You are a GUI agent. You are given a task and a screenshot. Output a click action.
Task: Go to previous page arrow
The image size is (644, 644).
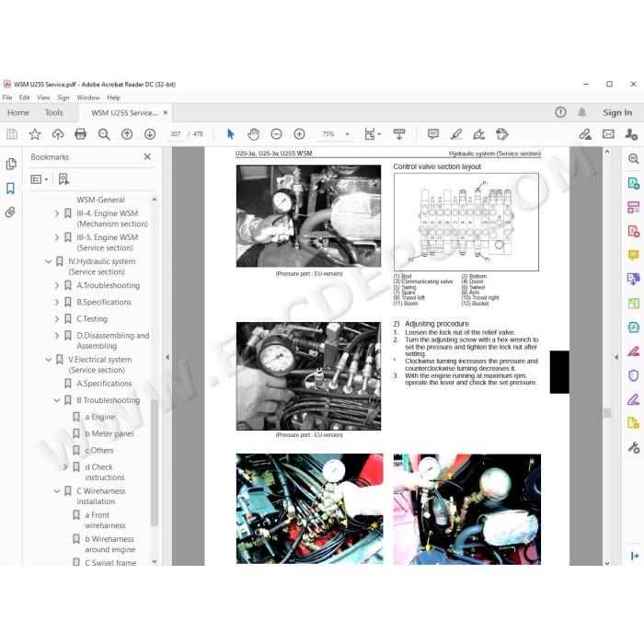click(127, 134)
